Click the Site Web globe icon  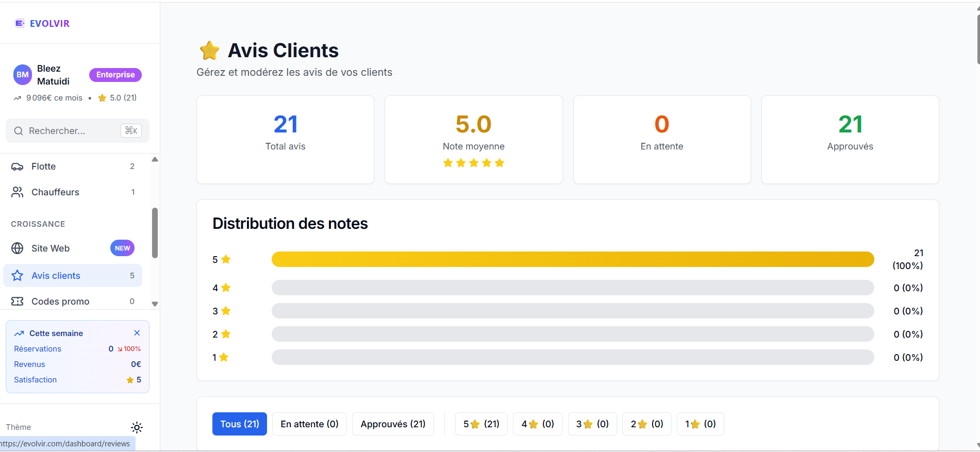(x=18, y=248)
